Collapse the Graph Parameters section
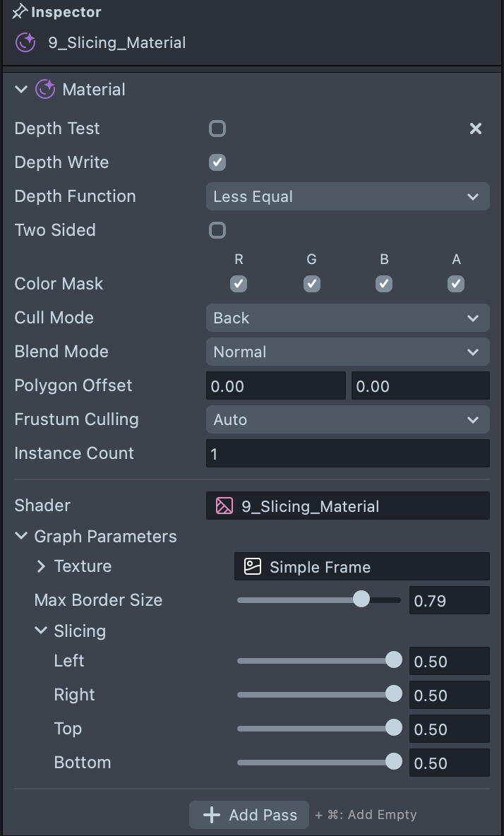504x836 pixels. (x=21, y=537)
